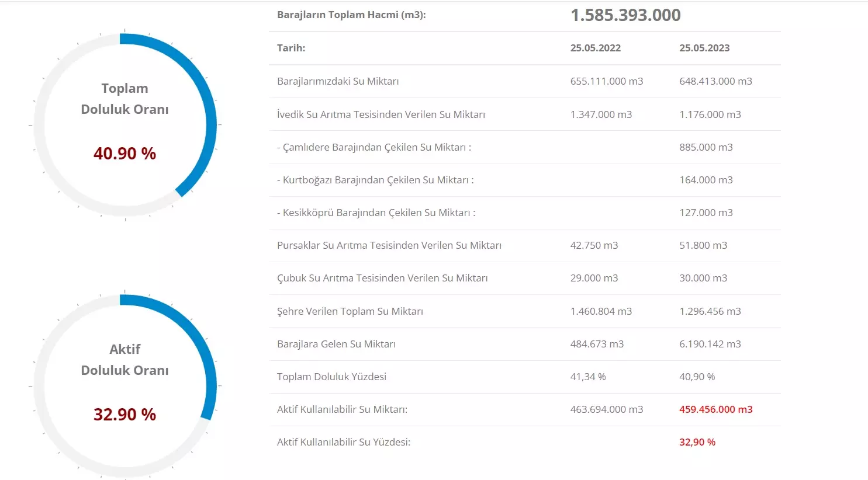Click the red 459.456.000 m3 value
868x480 pixels.
715,409
